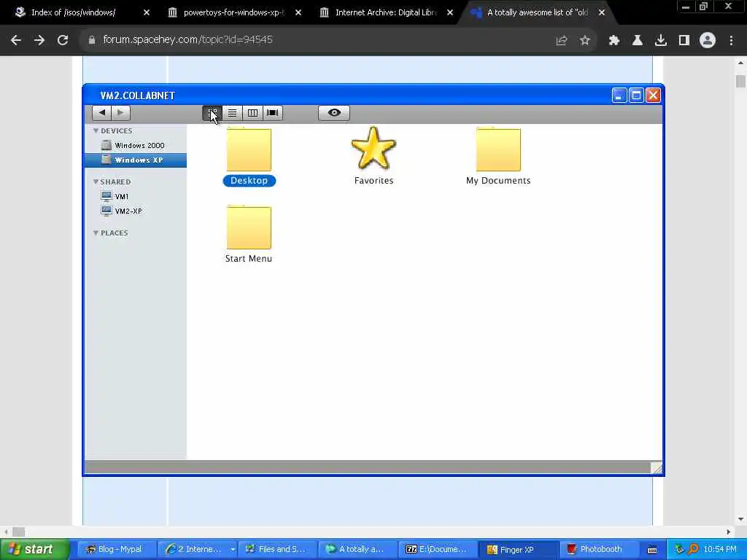Click the horizontal scroll right arrow
The width and height of the screenshot is (747, 560).
point(729,532)
